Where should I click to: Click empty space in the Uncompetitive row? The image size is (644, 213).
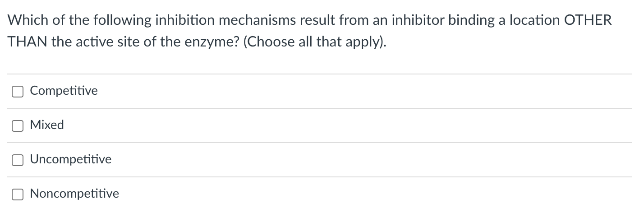pyautogui.click(x=361, y=160)
